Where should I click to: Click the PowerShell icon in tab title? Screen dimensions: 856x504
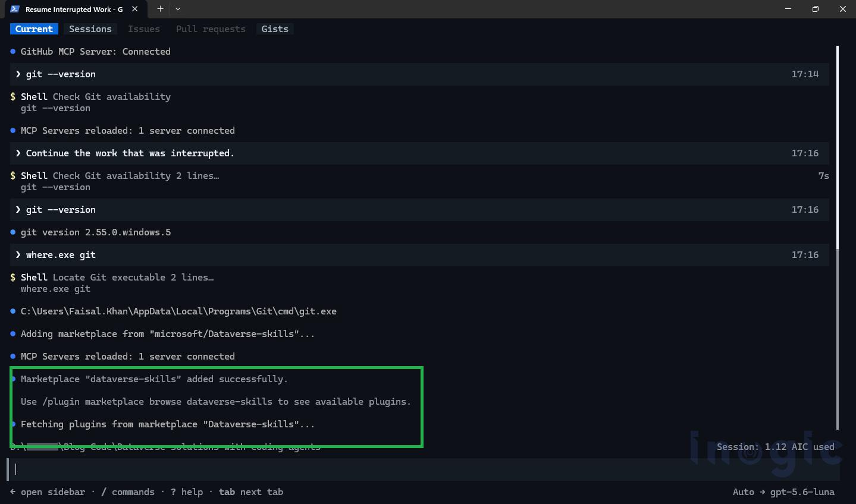(x=15, y=9)
